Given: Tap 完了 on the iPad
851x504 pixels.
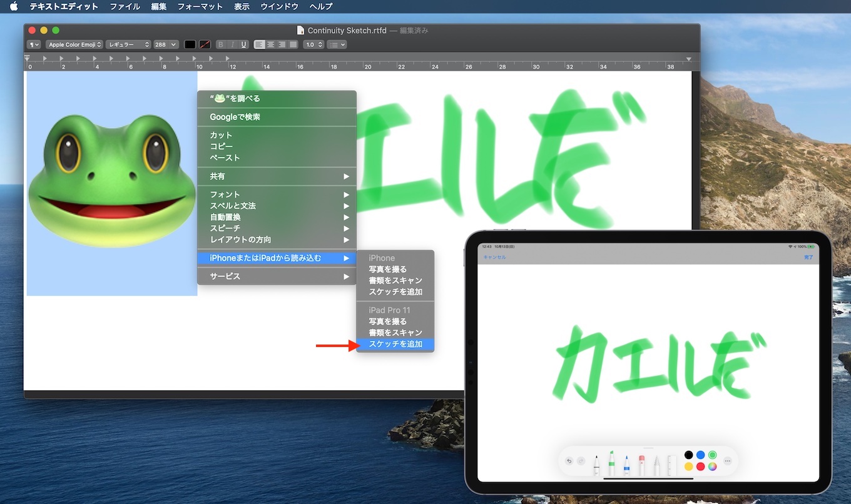Looking at the screenshot, I should [808, 257].
